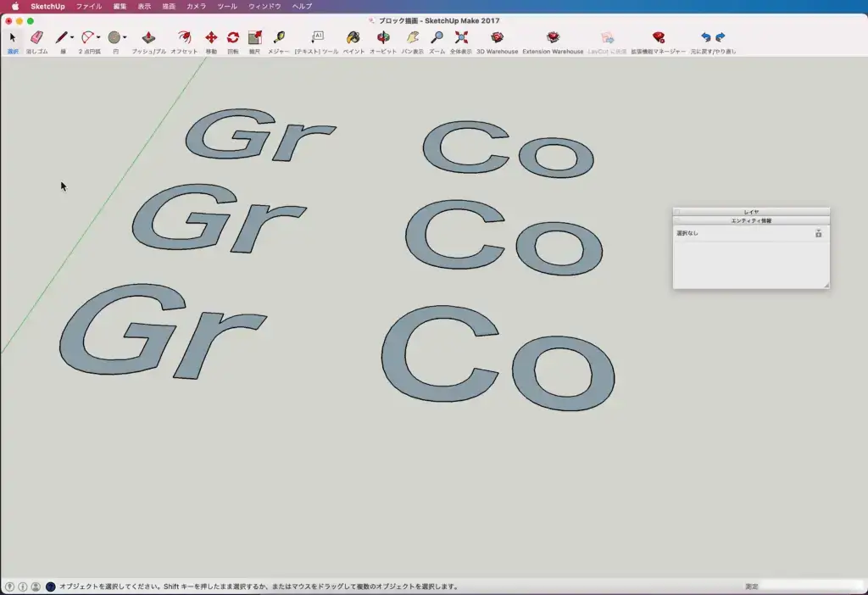Toggle details button in エンティティ情報 panel
This screenshot has width=868, height=595.
pos(818,234)
